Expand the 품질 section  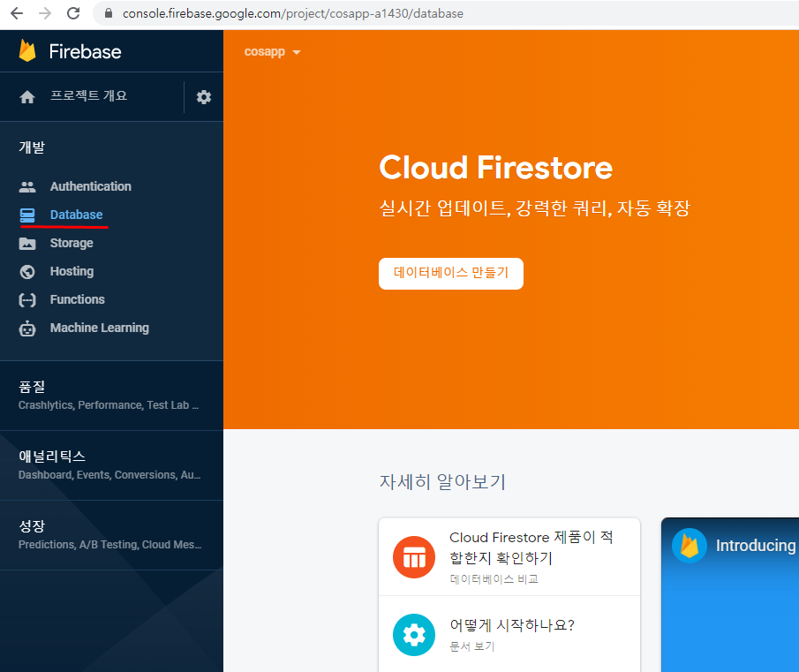click(x=111, y=396)
